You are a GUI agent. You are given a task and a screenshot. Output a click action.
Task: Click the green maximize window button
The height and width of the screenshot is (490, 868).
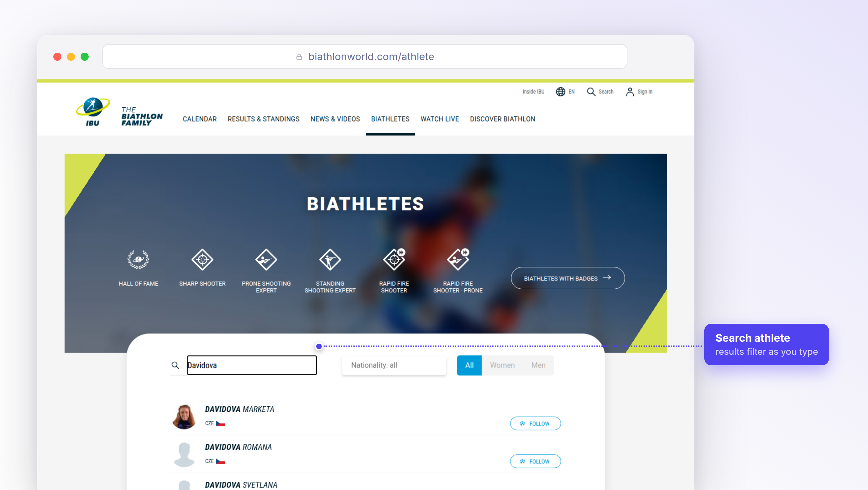pyautogui.click(x=85, y=57)
